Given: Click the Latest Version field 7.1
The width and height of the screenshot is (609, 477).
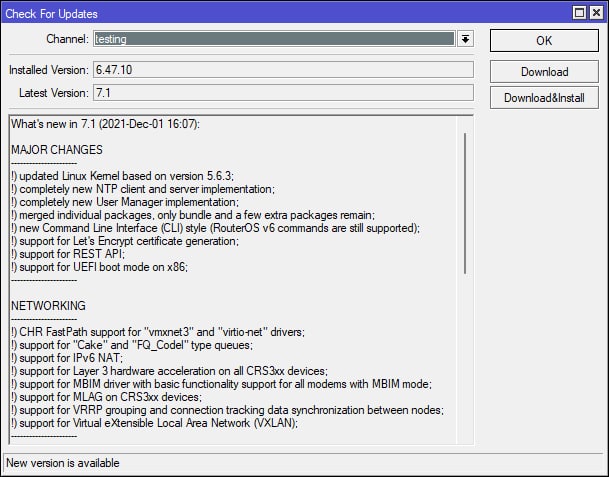Looking at the screenshot, I should tap(283, 93).
